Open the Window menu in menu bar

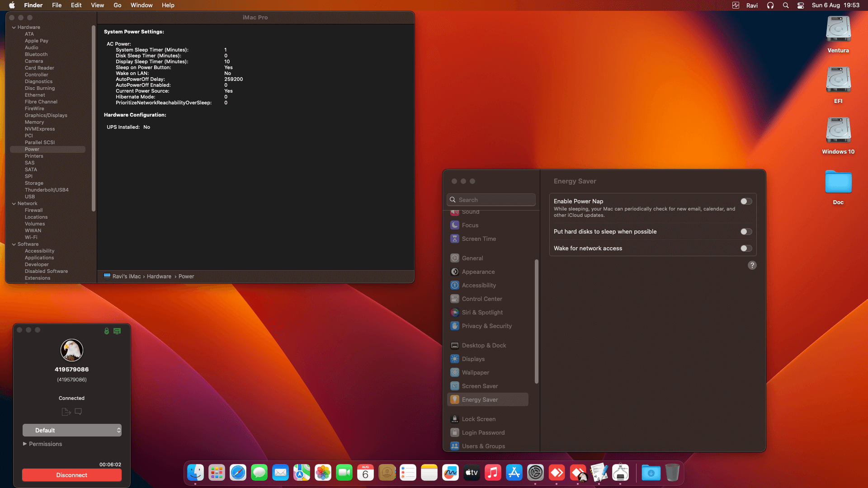click(142, 5)
